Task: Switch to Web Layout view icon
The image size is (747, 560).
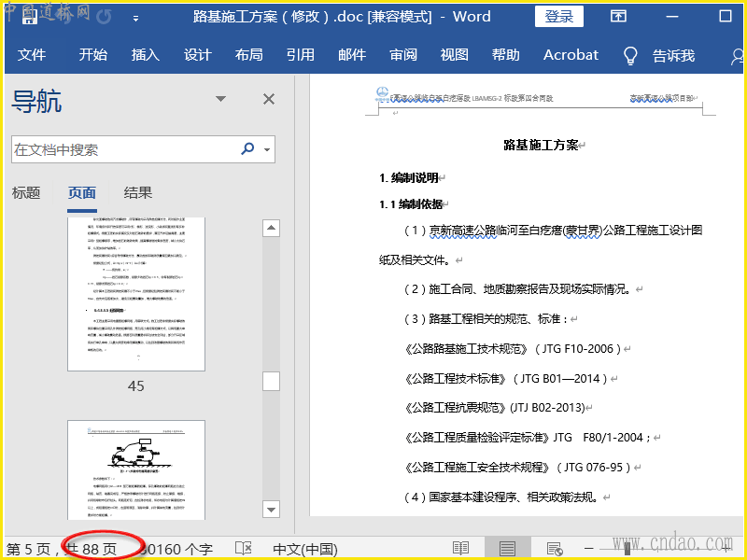Action: coord(555,549)
